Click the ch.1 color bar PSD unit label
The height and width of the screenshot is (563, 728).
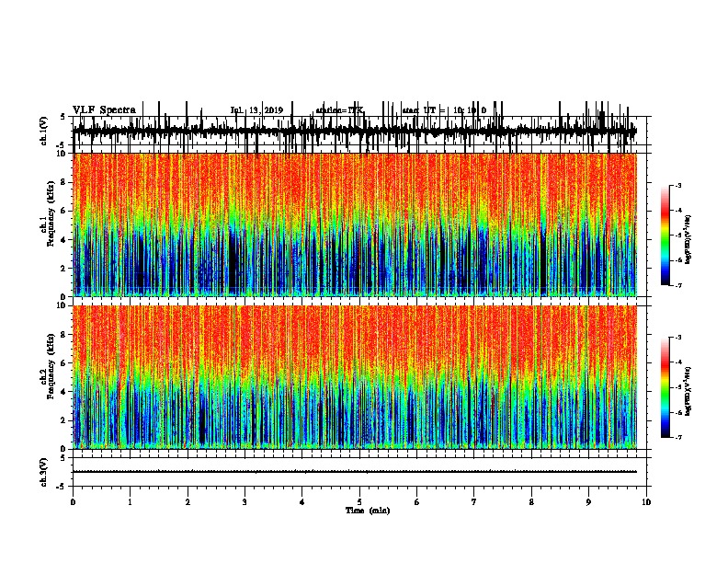click(688, 239)
